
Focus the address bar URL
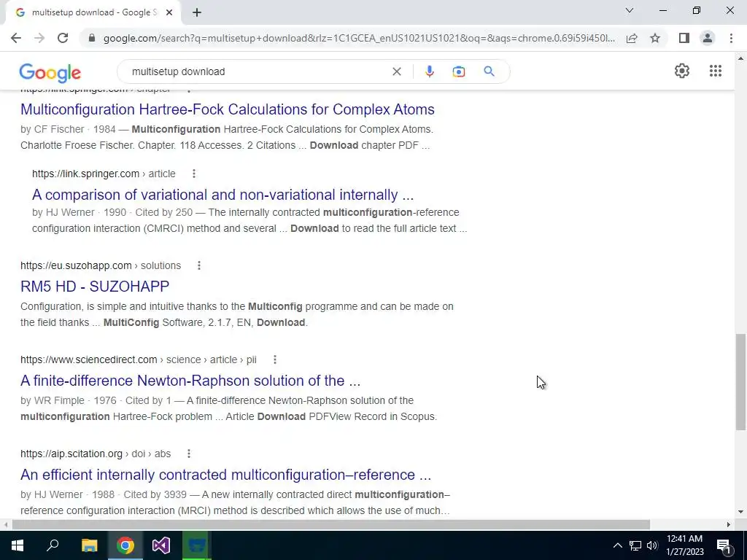click(x=359, y=38)
